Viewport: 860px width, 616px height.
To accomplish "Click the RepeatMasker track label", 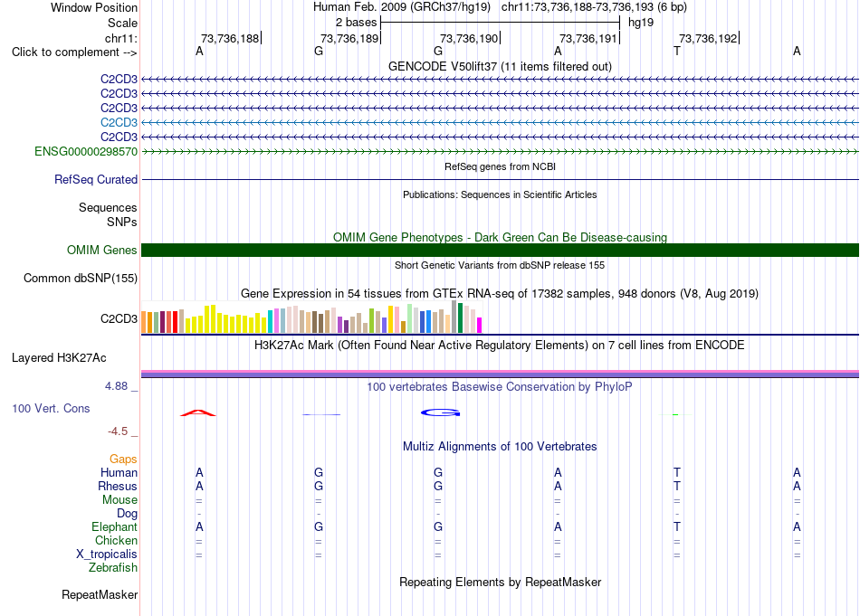I will 100,594.
